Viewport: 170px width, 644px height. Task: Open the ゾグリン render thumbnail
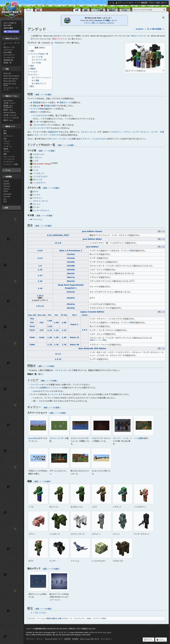coord(38,521)
